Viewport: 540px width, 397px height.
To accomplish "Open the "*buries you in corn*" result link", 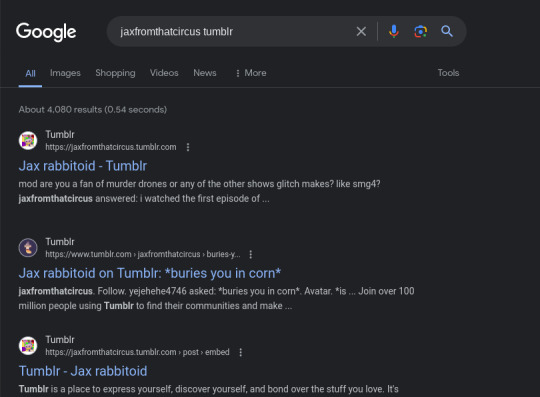I will coord(150,273).
